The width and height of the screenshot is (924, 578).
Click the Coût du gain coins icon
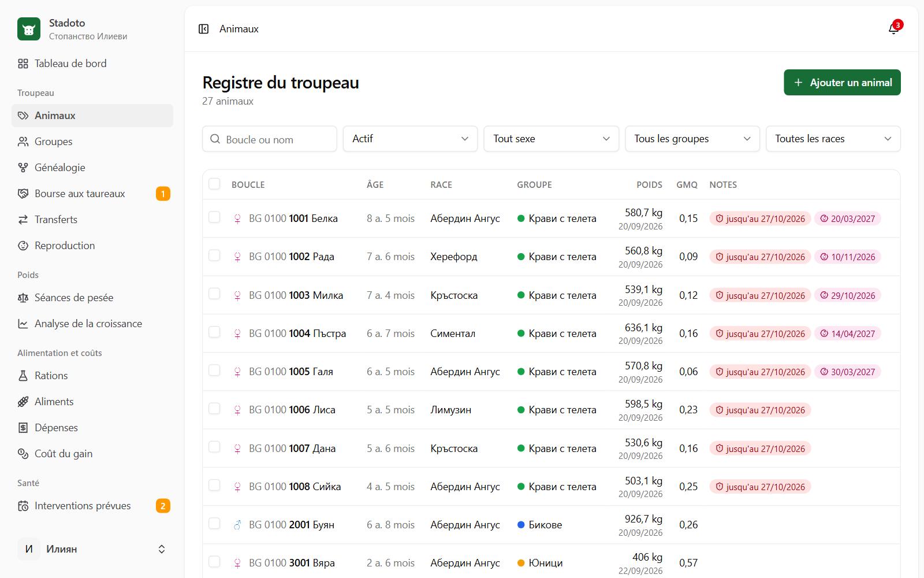(x=23, y=454)
